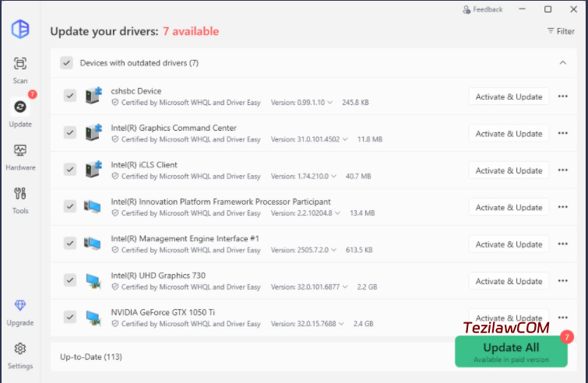This screenshot has height=383, width=588.
Task: Uncheck NVIDIA GeForce GTX 1050 Ti checkbox
Action: [x=70, y=317]
